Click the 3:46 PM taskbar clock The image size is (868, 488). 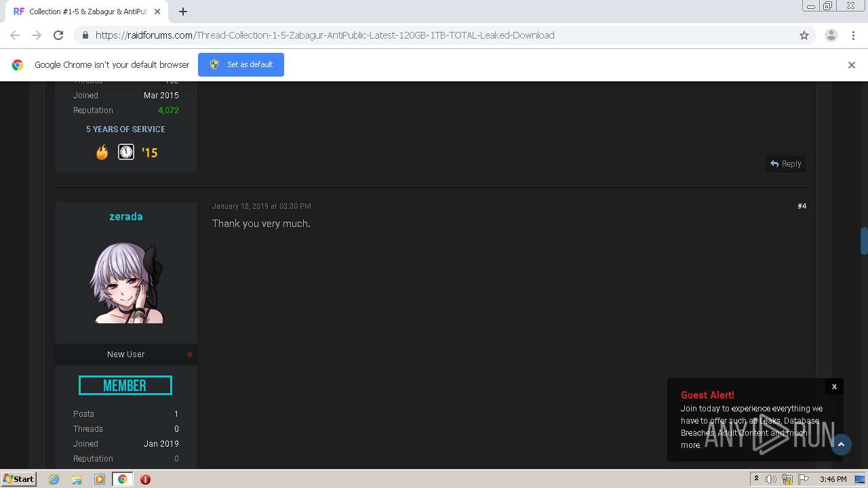[833, 479]
